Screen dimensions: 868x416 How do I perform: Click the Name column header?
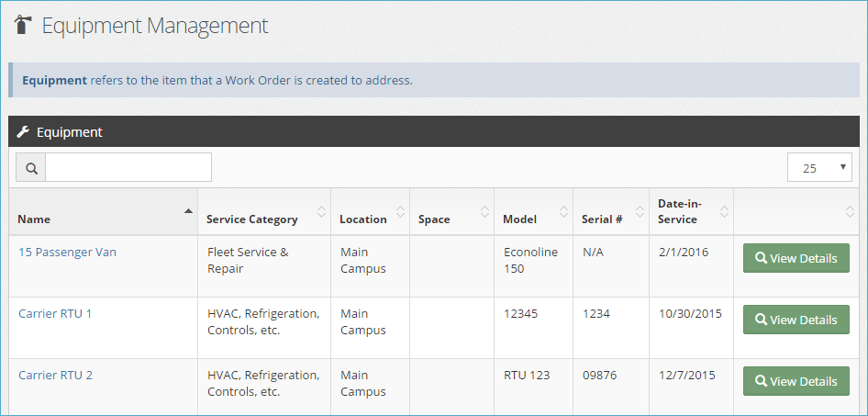click(x=35, y=219)
